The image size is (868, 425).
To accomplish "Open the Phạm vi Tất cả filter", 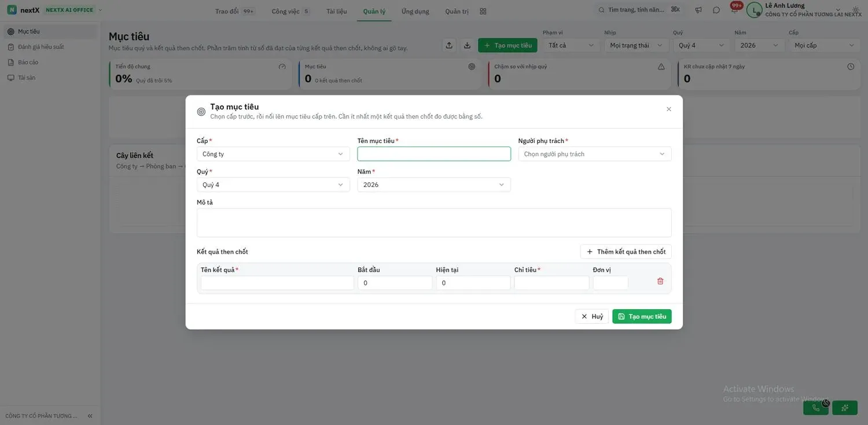I will coord(571,45).
